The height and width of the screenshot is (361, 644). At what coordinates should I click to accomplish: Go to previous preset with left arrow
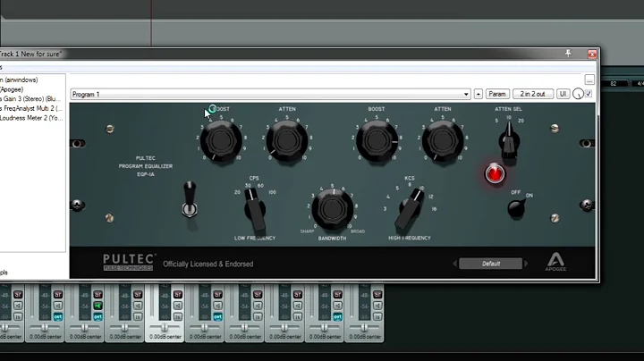pyautogui.click(x=454, y=264)
